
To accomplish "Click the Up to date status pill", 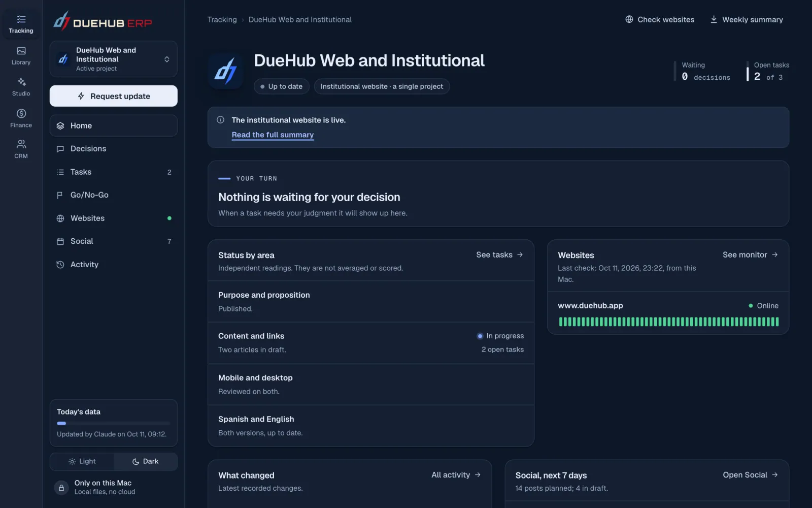I will (281, 86).
